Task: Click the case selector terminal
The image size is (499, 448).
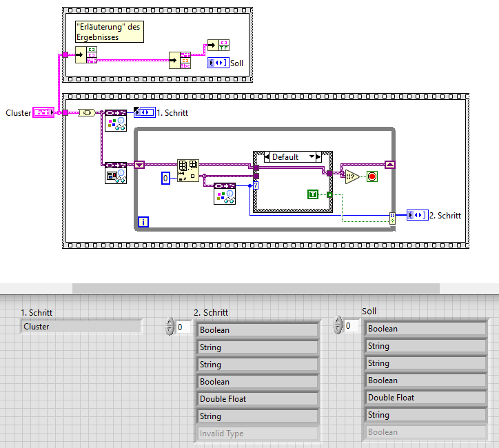Action: pos(256,185)
